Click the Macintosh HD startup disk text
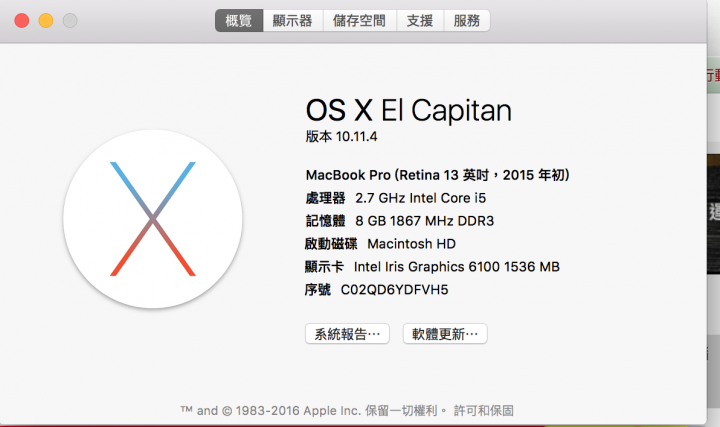Image resolution: width=720 pixels, height=427 pixels. pyautogui.click(x=411, y=244)
